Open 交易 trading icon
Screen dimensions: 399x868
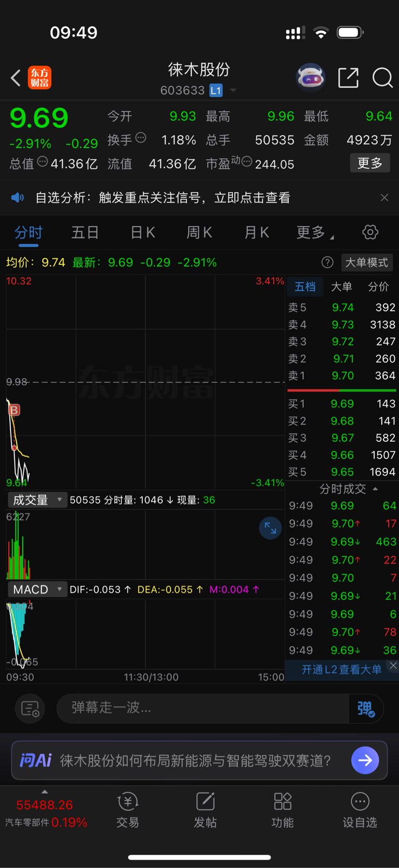[x=128, y=811]
